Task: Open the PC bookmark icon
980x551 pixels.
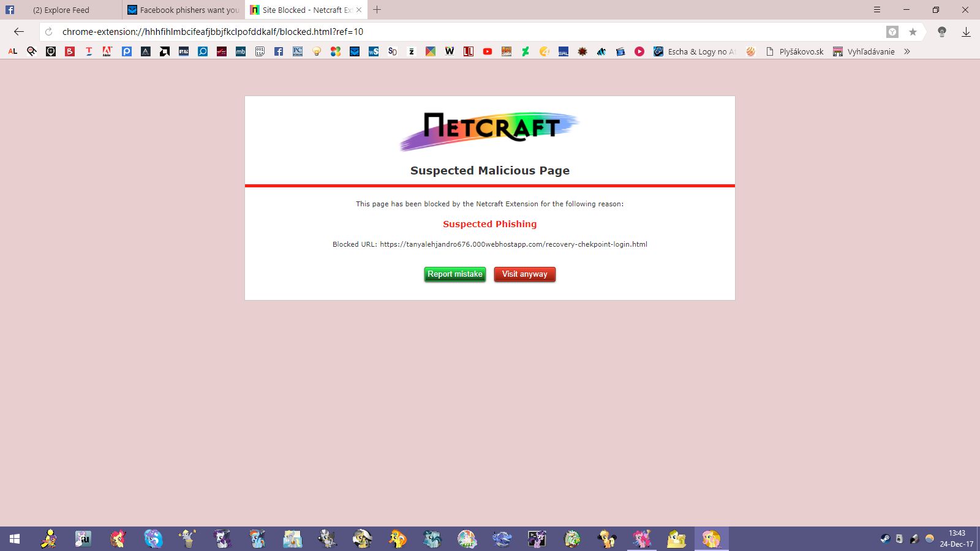Action: [x=298, y=51]
